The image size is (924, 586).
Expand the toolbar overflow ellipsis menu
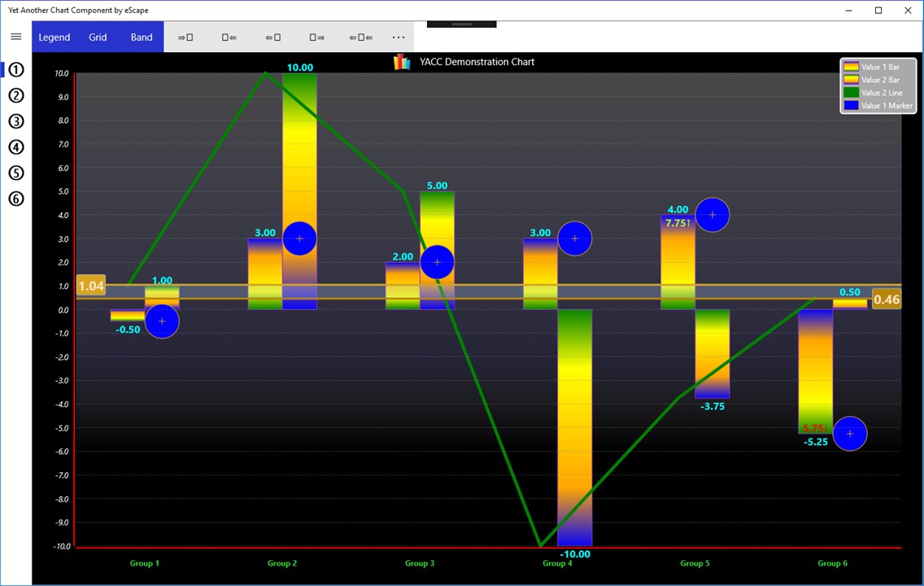point(399,37)
